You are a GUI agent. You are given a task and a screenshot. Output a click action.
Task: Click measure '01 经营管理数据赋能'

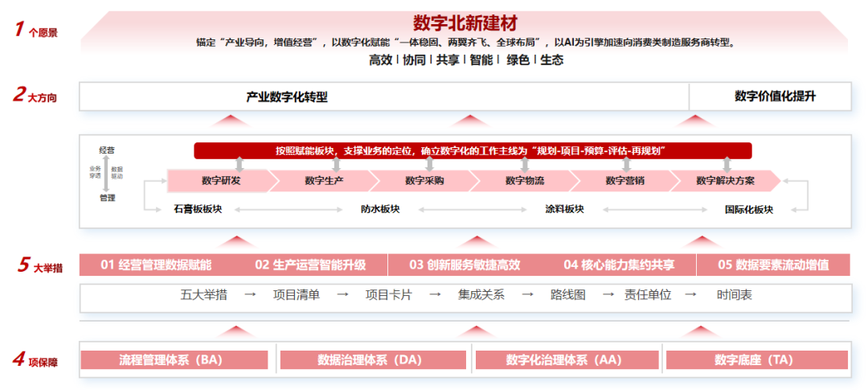(156, 265)
